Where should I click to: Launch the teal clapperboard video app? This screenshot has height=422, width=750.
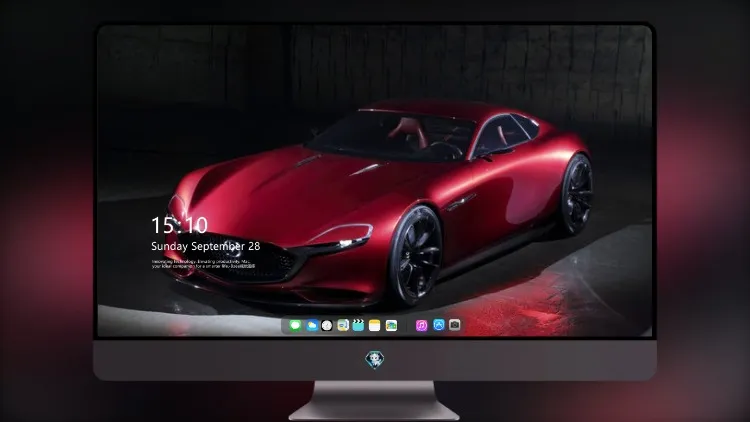(358, 325)
